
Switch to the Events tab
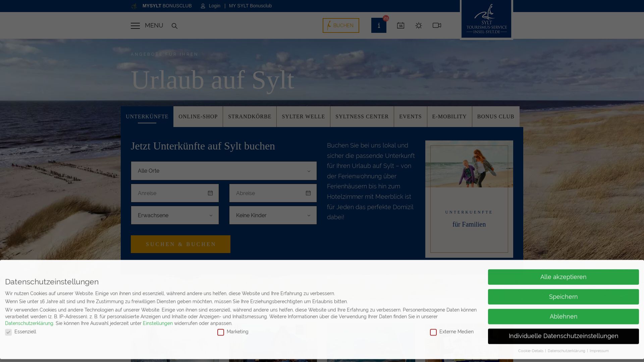point(411,117)
